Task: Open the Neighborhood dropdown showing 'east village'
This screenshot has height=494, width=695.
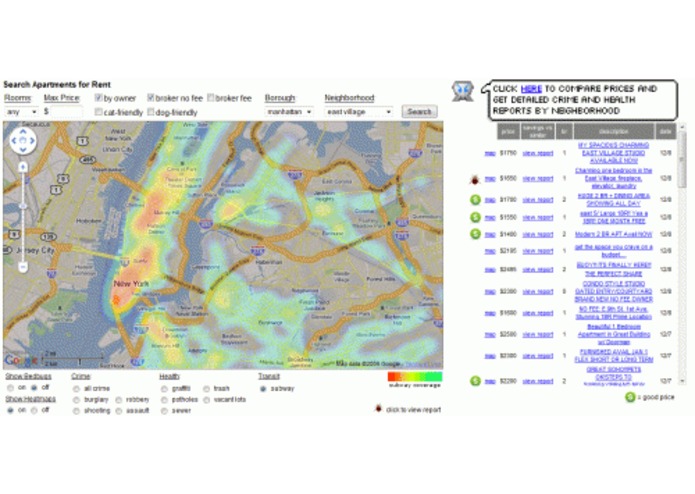Action: point(359,112)
